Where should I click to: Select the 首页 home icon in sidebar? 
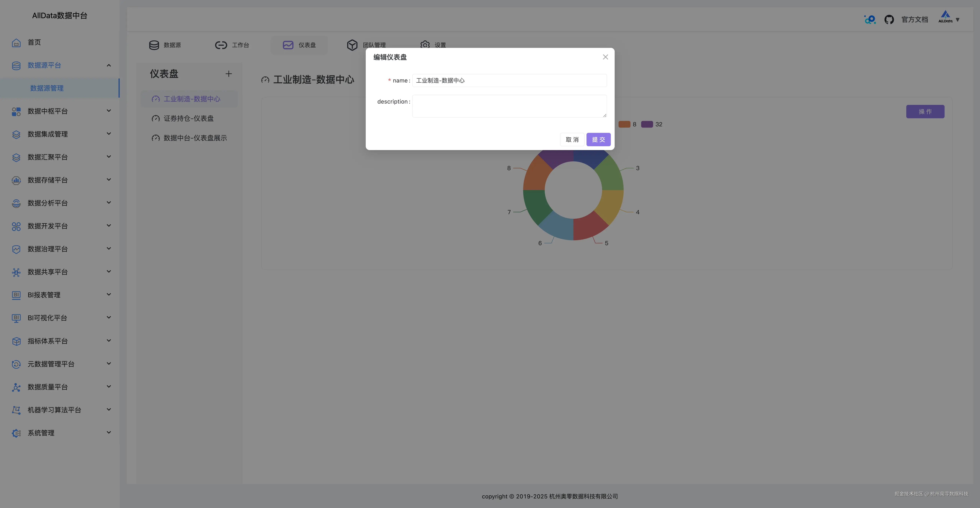pyautogui.click(x=16, y=42)
